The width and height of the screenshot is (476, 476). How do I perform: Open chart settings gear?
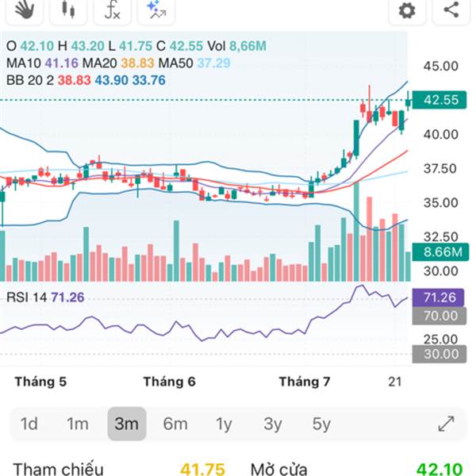pos(407,10)
